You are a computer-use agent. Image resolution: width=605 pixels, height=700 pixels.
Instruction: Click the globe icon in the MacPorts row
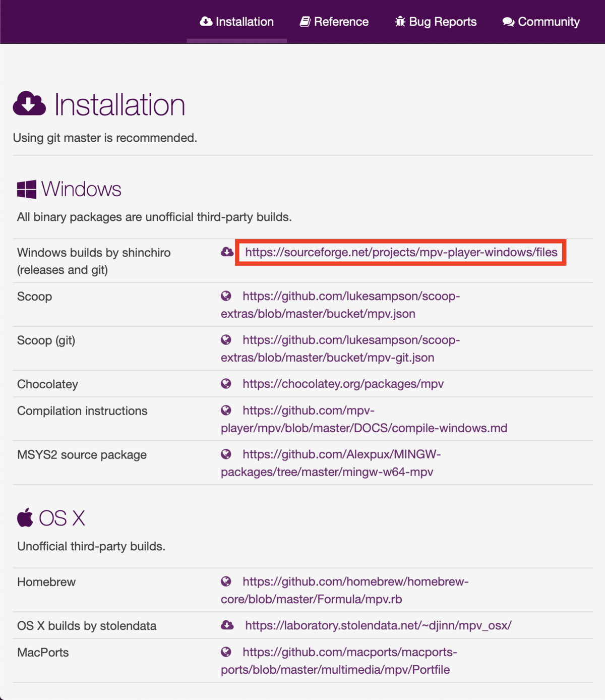(x=226, y=652)
